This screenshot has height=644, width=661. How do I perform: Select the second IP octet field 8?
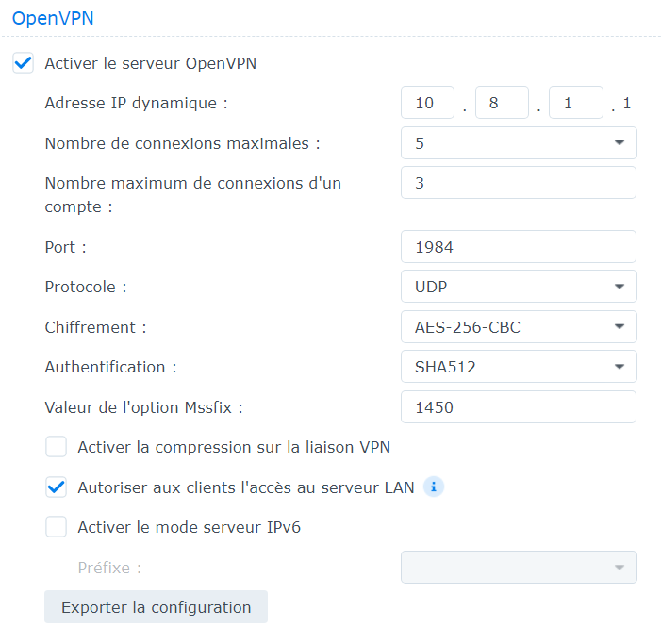coord(502,103)
